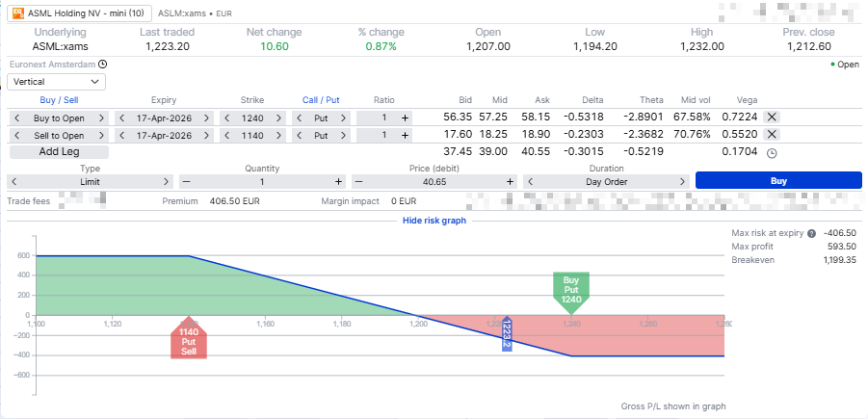Image resolution: width=868 pixels, height=419 pixels.
Task: Click previous arrow on Buy to Open
Action: tap(17, 118)
